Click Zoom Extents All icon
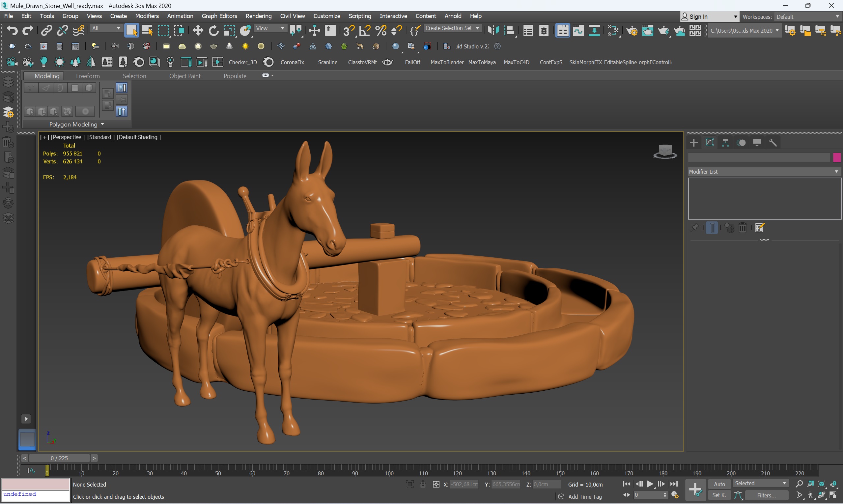The height and width of the screenshot is (504, 843). coord(833,484)
